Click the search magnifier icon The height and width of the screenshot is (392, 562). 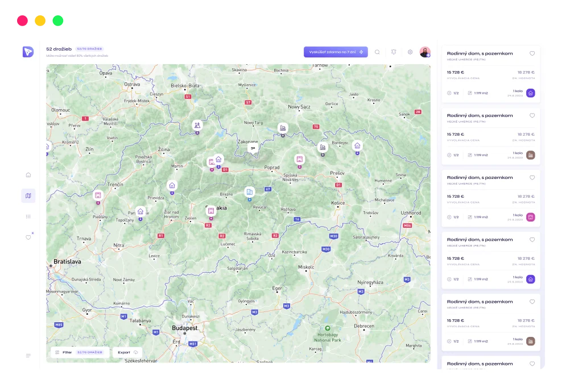(x=377, y=52)
